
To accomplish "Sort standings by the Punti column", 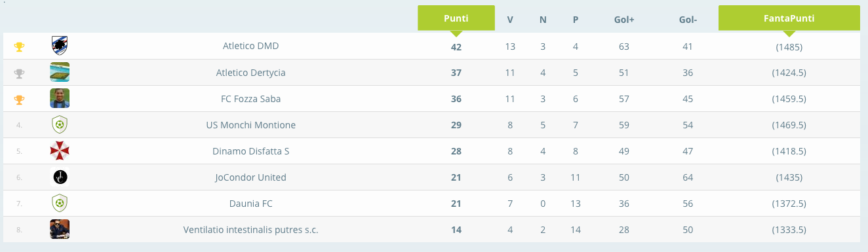I will pyautogui.click(x=456, y=18).
